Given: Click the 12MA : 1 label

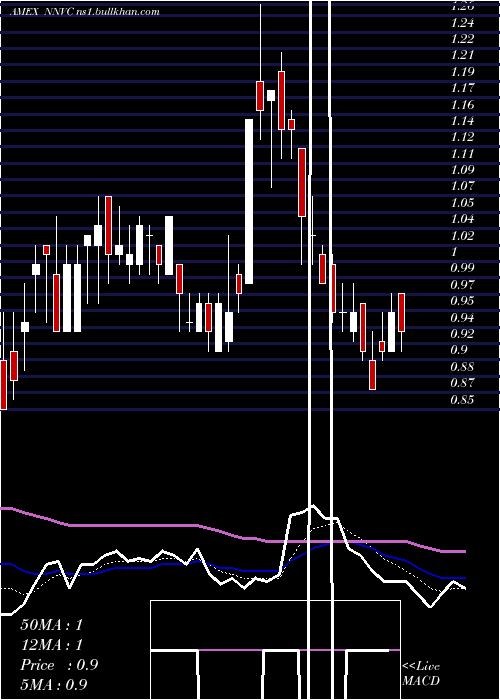Looking at the screenshot, I should click(52, 645).
